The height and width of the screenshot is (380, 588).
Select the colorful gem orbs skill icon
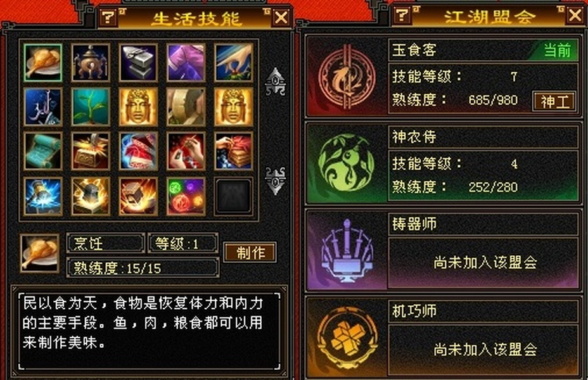186,196
